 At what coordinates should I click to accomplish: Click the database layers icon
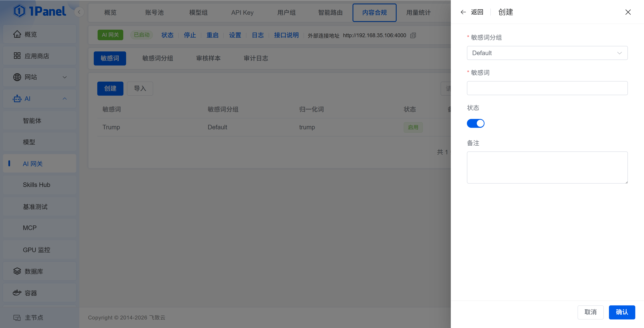point(17,271)
